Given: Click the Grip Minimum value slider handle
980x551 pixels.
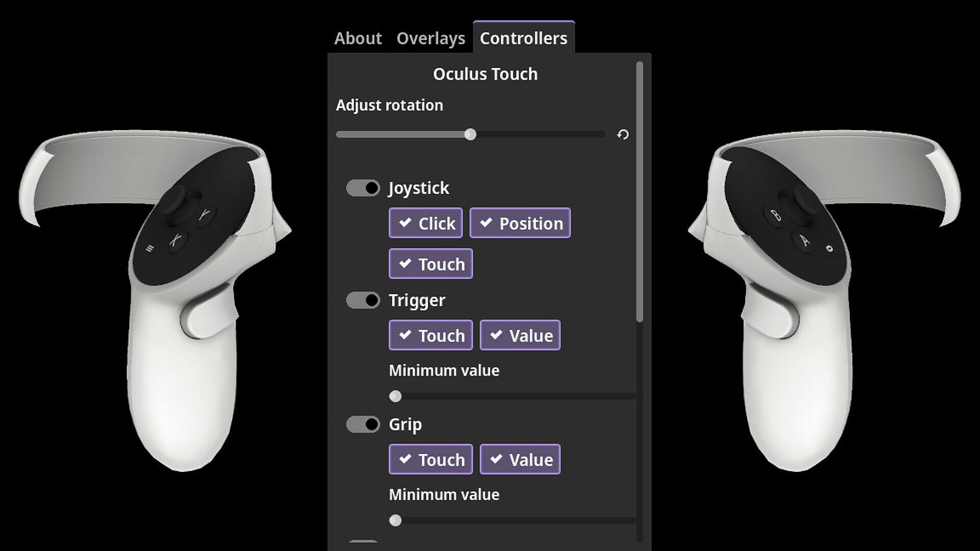Looking at the screenshot, I should coord(395,520).
